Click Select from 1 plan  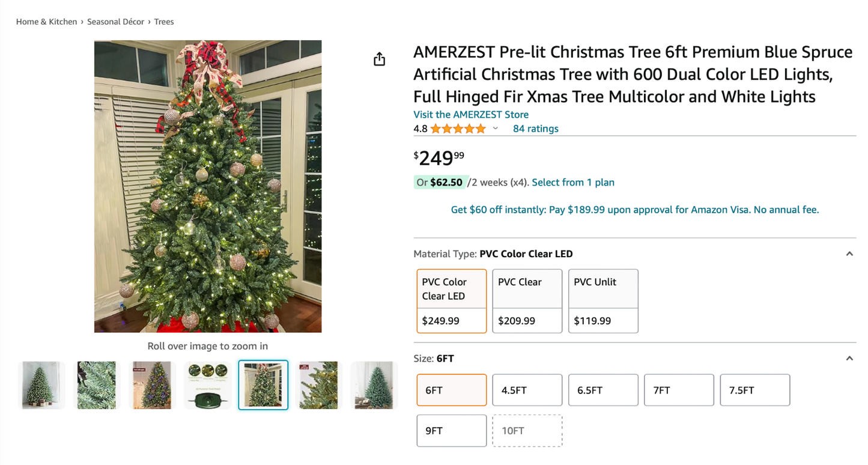point(573,182)
